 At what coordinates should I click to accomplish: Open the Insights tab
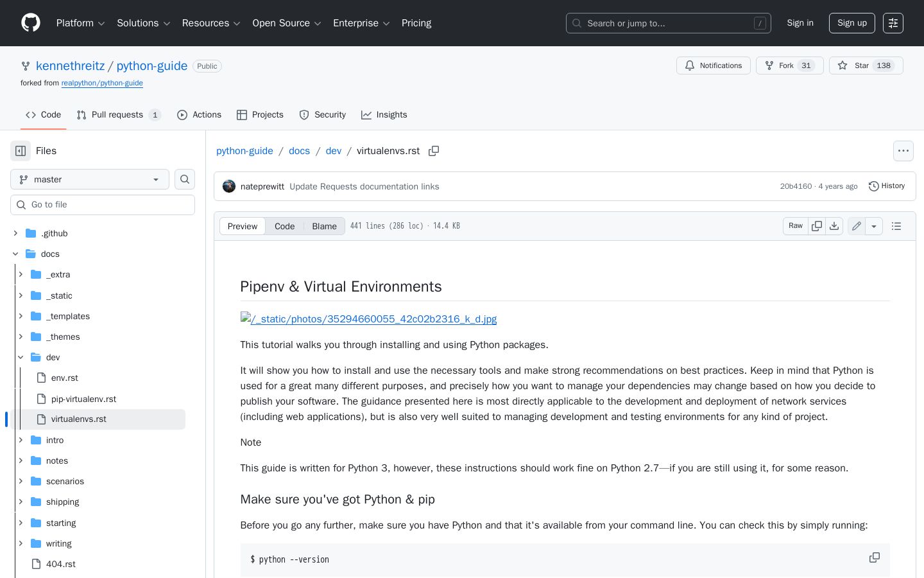click(384, 115)
